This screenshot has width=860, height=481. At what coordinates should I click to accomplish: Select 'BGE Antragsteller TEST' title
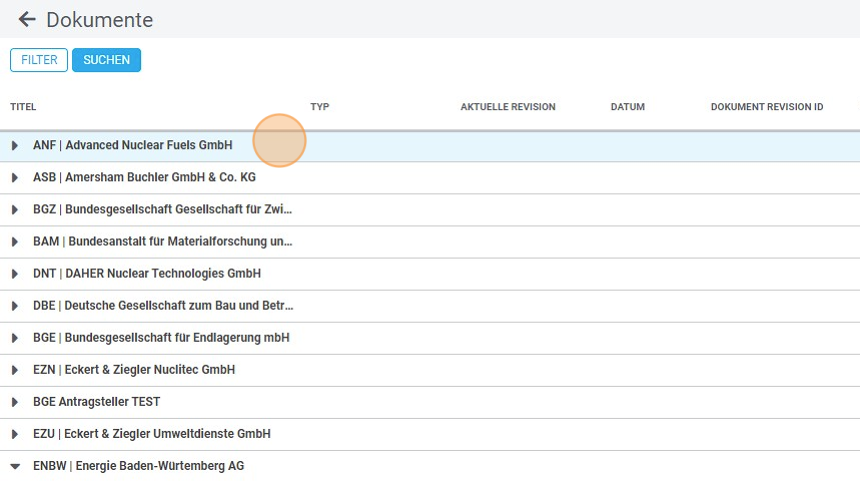[x=97, y=401]
